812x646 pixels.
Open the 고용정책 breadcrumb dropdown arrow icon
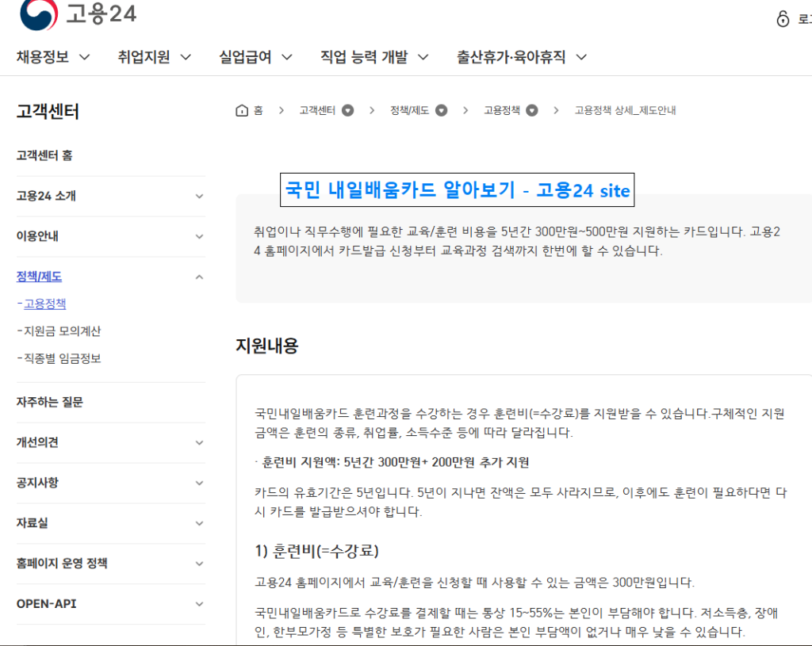532,110
